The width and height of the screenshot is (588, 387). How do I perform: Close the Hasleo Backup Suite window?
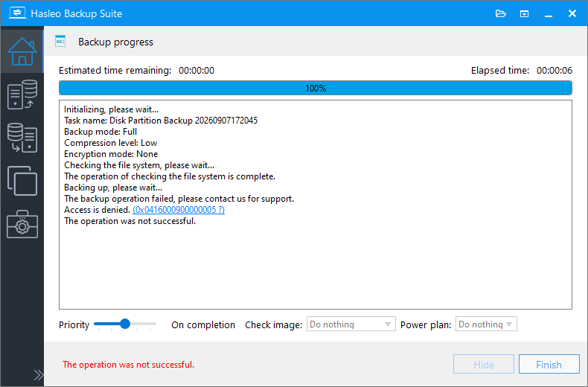click(x=572, y=13)
